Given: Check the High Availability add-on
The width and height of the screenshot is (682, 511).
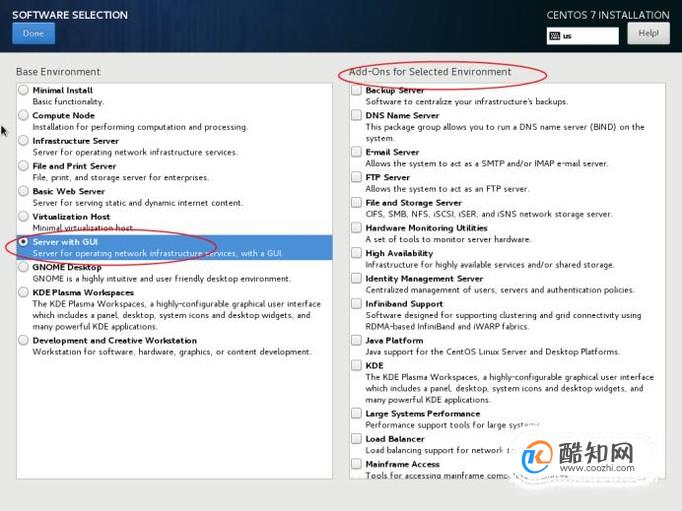Looking at the screenshot, I should [356, 253].
